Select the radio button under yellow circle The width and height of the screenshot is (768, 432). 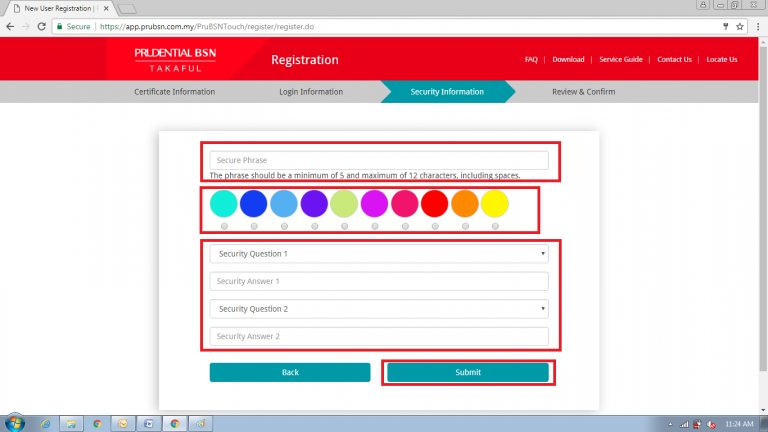495,226
